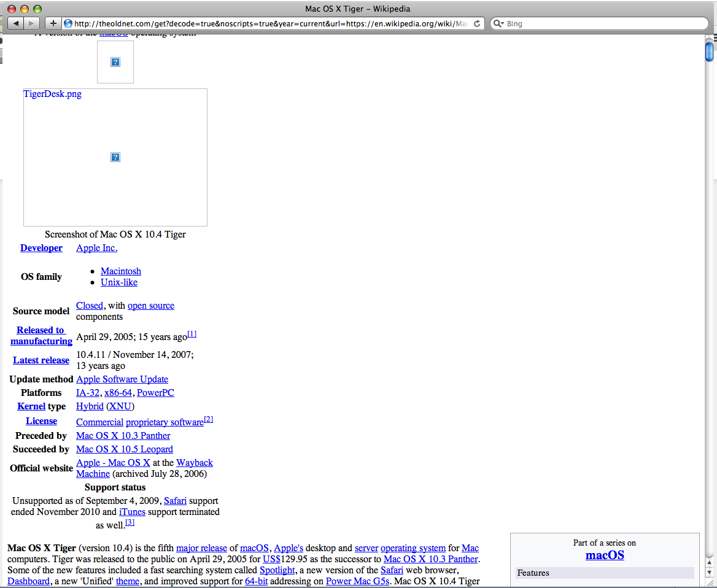Open Mac OS X 10.3 Panther infobox link

(123, 436)
